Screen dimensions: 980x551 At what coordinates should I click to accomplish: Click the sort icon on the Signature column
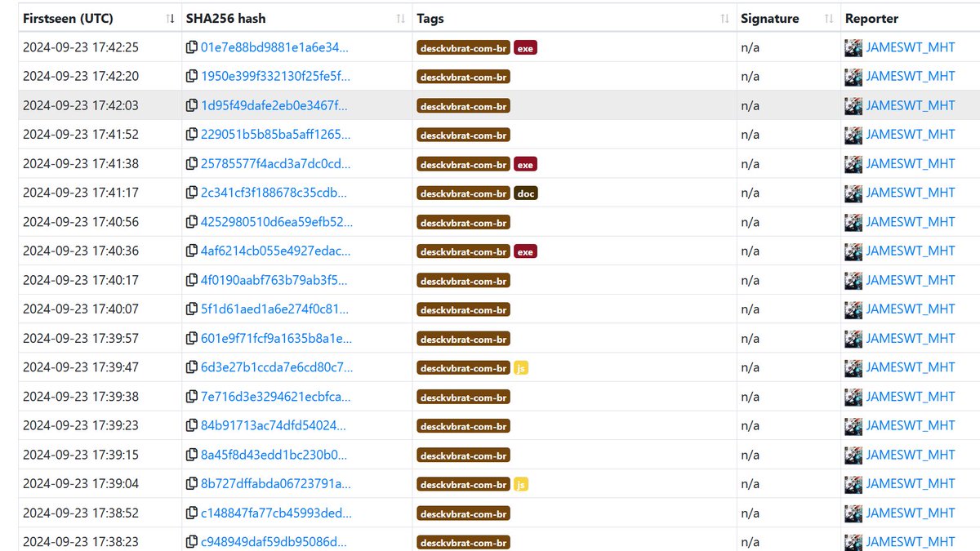point(828,17)
